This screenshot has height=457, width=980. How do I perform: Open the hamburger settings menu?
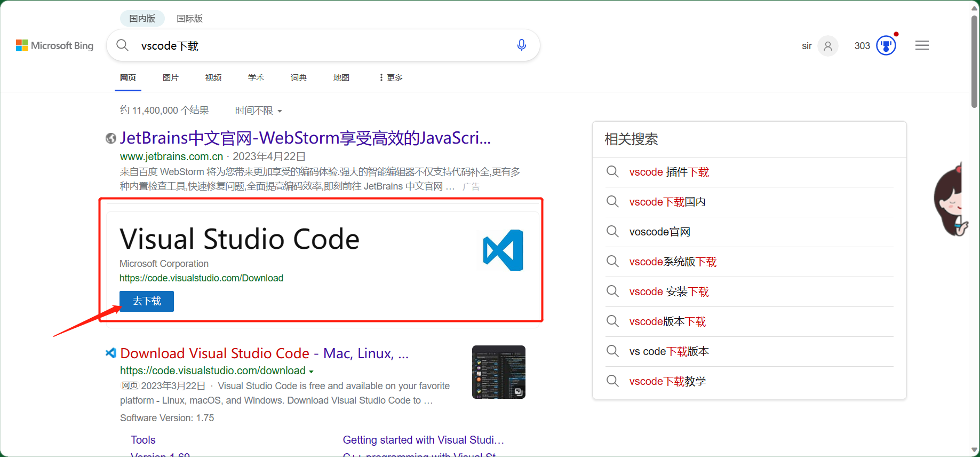[x=922, y=45]
